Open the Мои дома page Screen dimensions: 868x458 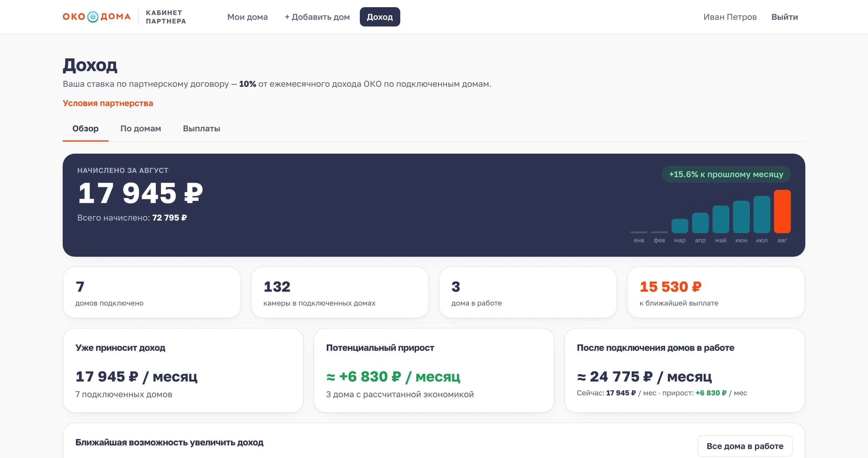[x=247, y=17]
